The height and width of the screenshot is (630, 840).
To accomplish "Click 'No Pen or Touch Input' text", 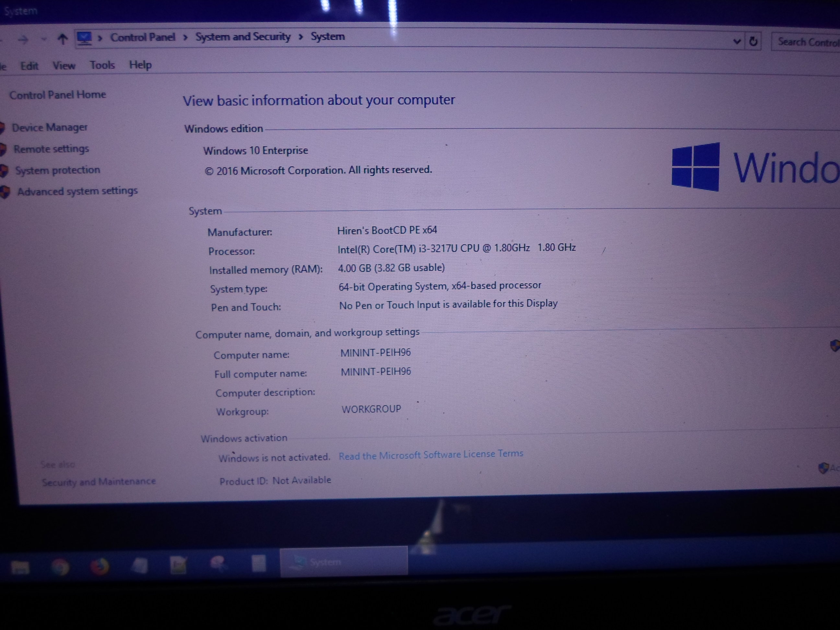I will click(x=448, y=305).
